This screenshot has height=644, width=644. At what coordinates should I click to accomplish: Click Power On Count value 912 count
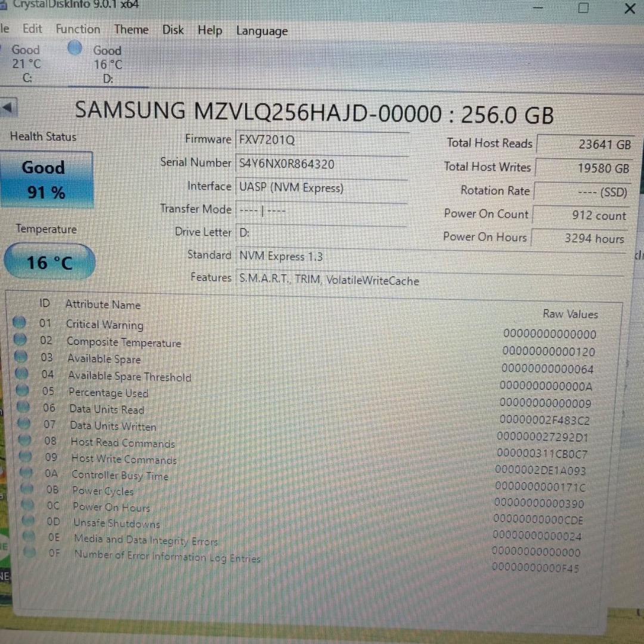[x=581, y=216]
